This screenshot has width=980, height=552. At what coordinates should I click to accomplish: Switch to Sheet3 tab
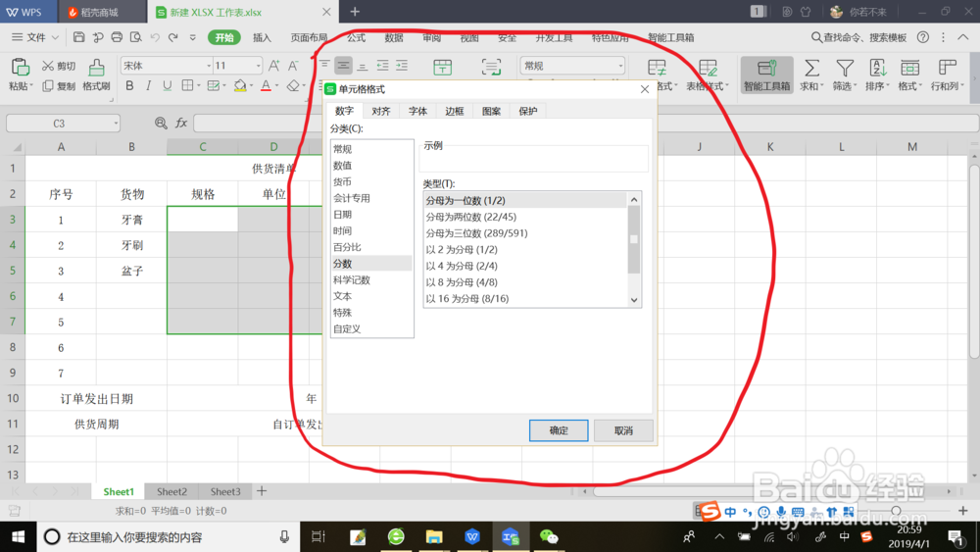tap(225, 492)
